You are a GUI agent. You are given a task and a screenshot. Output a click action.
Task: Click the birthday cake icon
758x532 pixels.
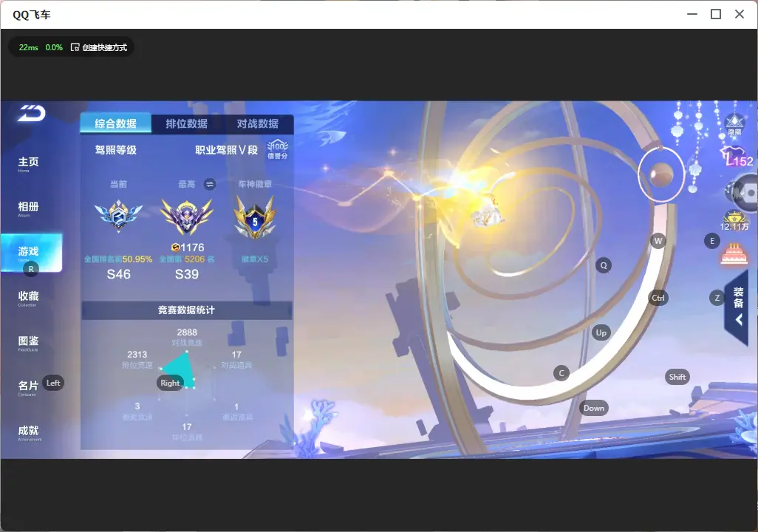[x=734, y=254]
